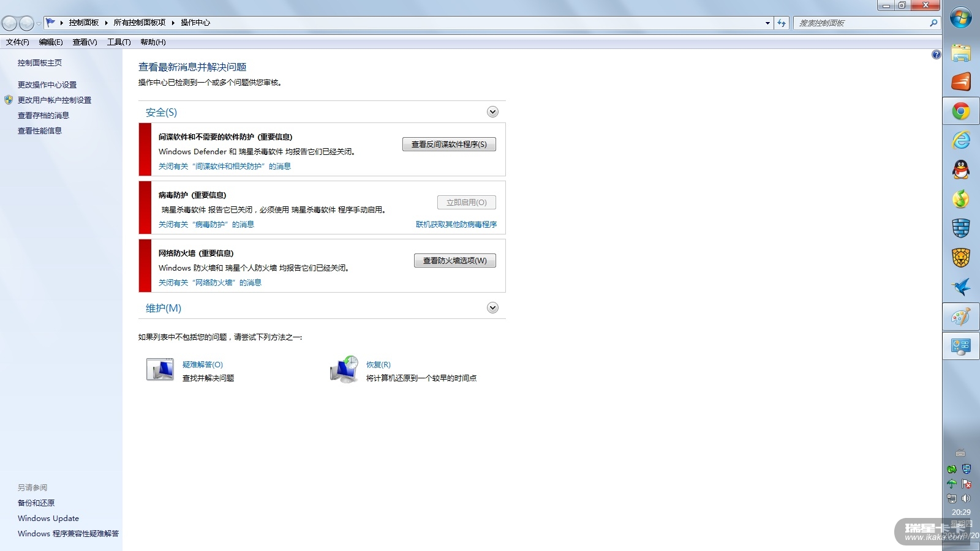Click the Forward navigation arrow
Screen dimensions: 980x551
(26, 23)
